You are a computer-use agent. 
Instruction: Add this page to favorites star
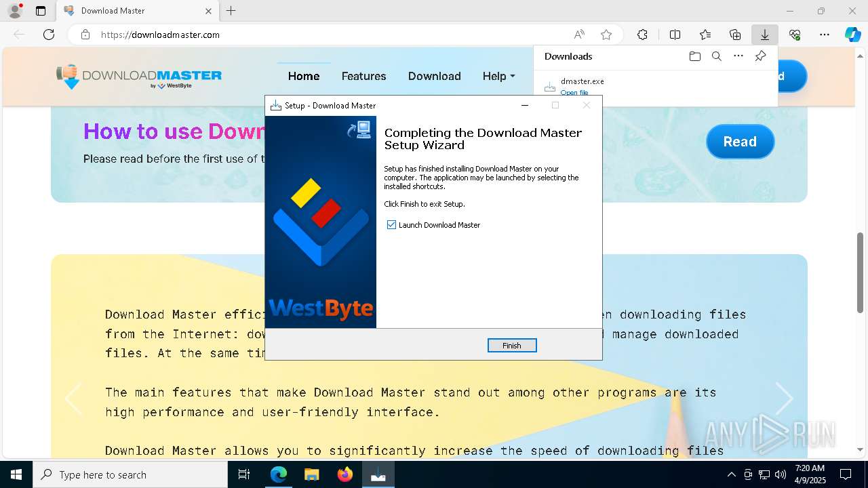[x=606, y=35]
